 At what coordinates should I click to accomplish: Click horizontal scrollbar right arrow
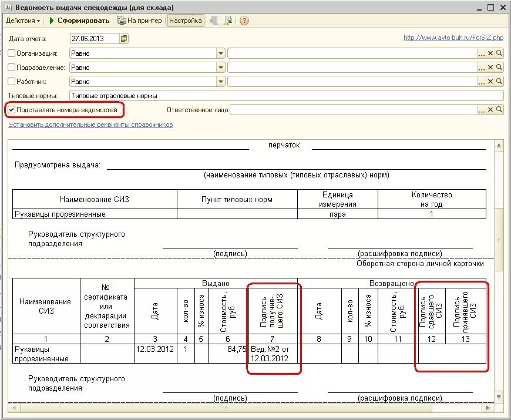pyautogui.click(x=488, y=407)
